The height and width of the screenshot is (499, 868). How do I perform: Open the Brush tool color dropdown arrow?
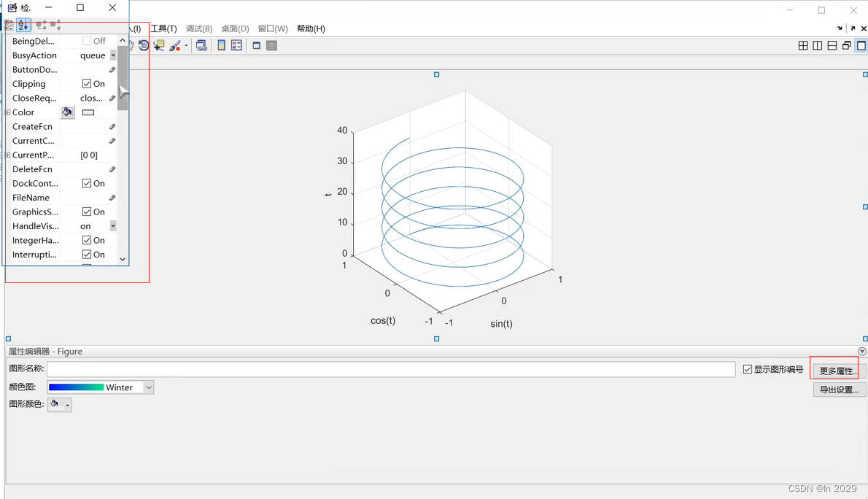pos(186,45)
